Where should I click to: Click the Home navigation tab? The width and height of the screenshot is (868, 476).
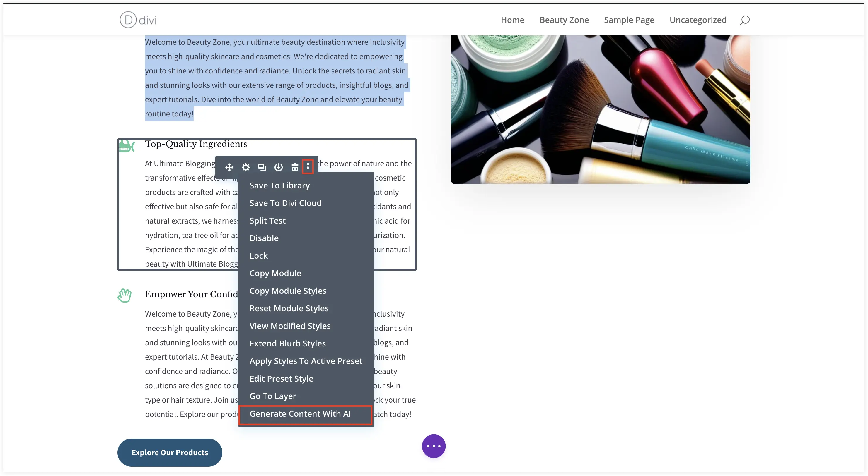pyautogui.click(x=512, y=19)
